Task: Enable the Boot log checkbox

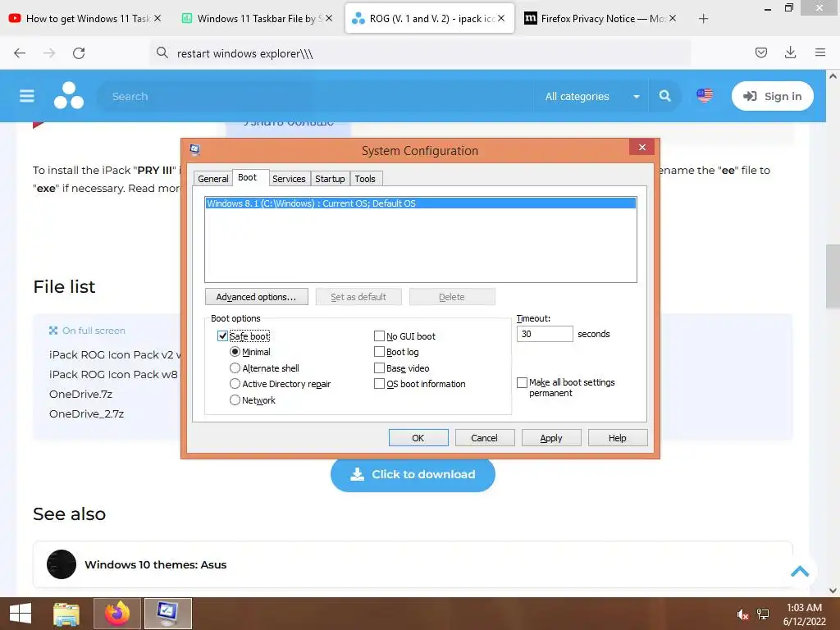Action: 379,352
